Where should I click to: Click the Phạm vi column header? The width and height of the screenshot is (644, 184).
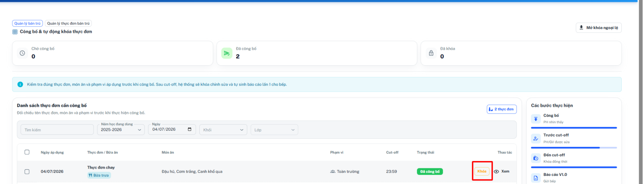coord(337,153)
